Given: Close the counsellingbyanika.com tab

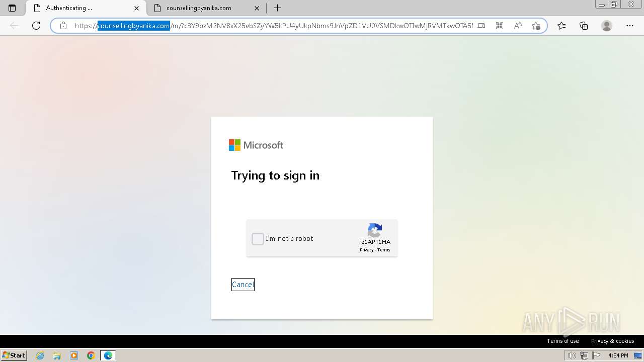Looking at the screenshot, I should 257,8.
